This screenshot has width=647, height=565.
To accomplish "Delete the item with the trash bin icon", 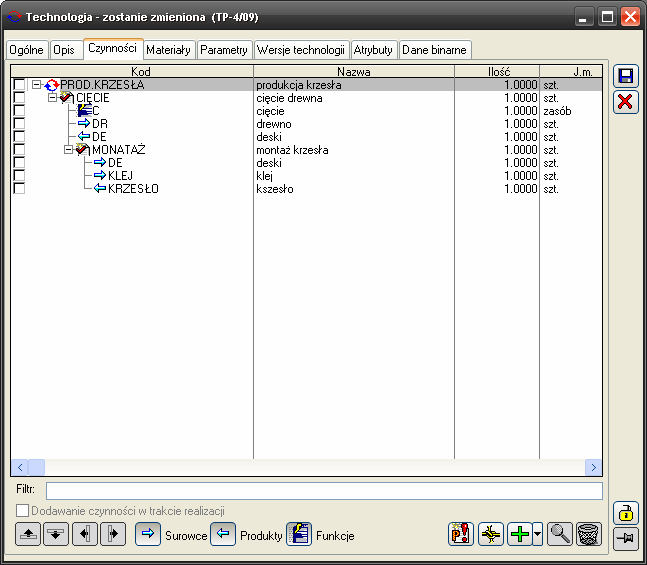I will 589,534.
